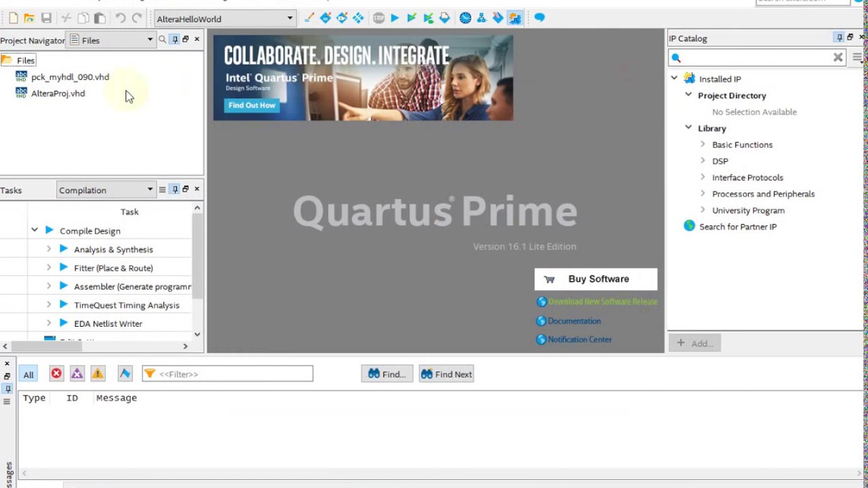Click the Undo arrow icon
868x488 pixels.
point(120,18)
